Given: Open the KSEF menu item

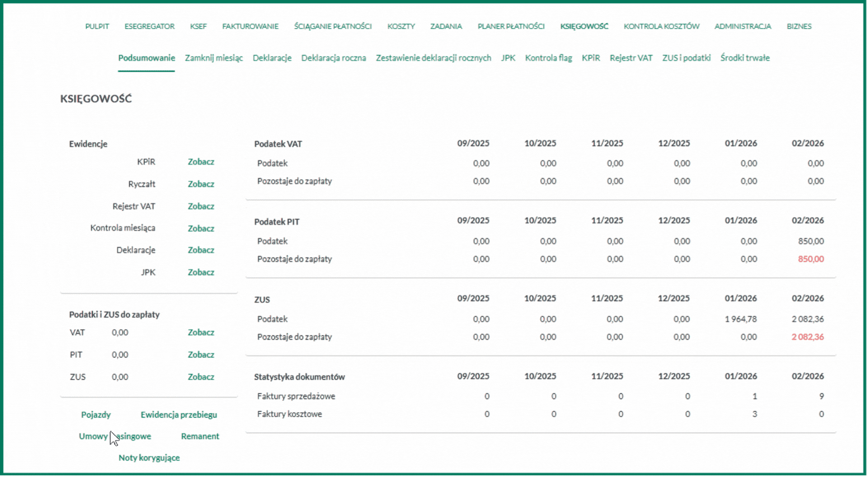Looking at the screenshot, I should click(x=198, y=26).
